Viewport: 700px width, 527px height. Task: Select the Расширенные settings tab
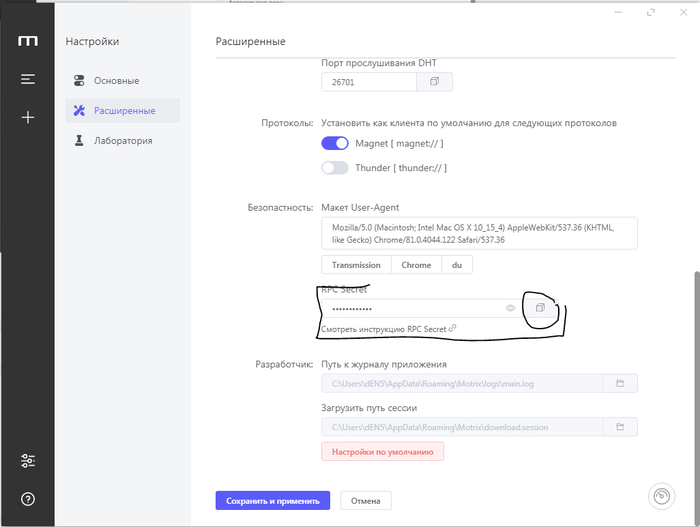123,110
